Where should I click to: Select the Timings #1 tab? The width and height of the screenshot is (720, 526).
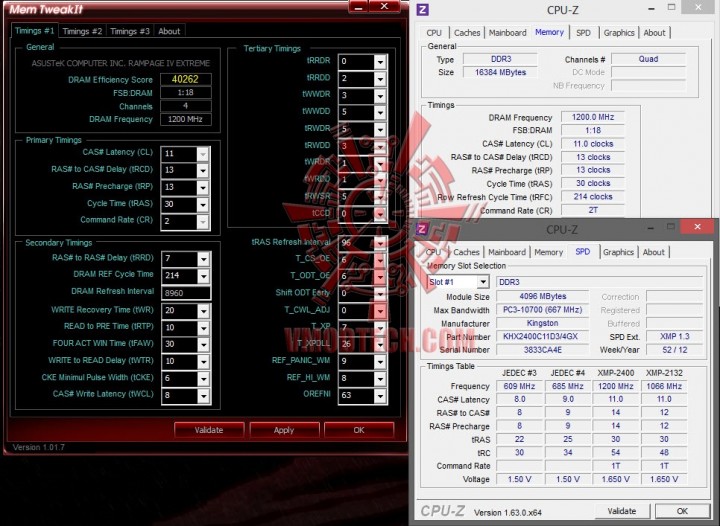click(x=34, y=31)
